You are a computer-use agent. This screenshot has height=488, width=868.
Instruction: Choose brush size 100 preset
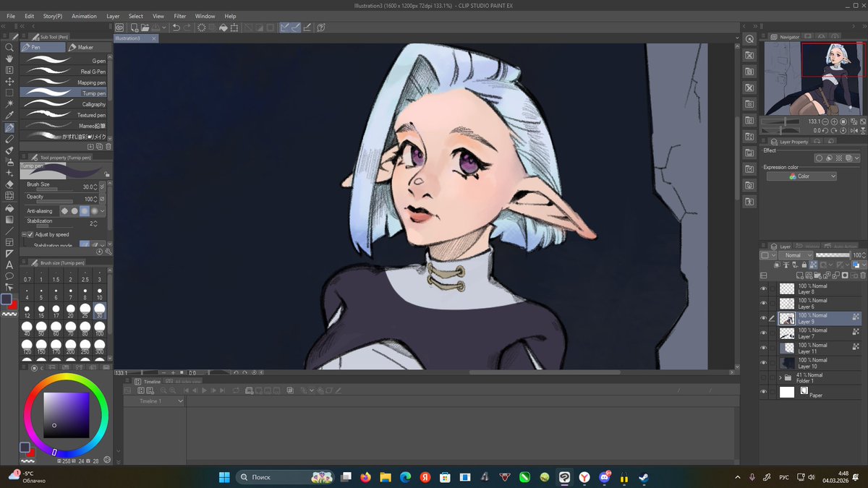tap(100, 328)
